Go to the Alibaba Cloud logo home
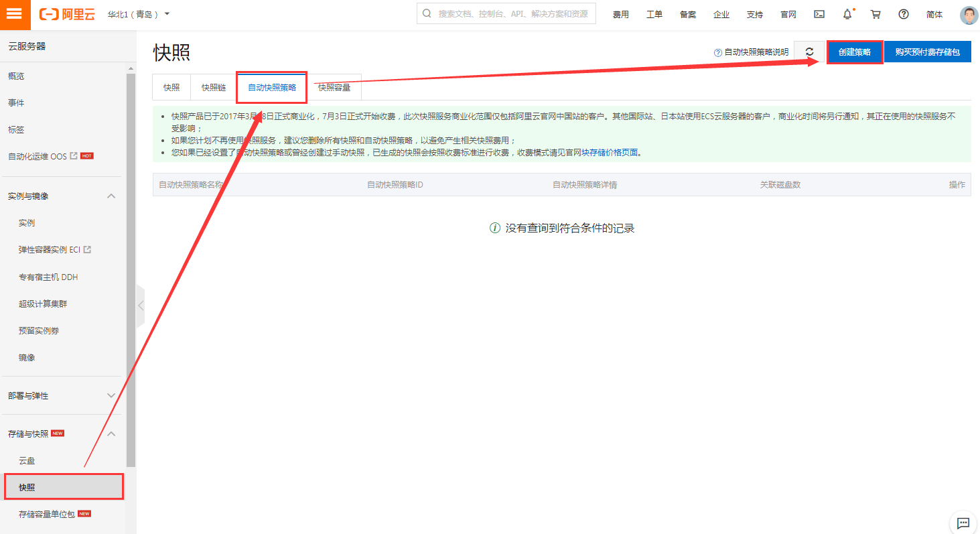The image size is (980, 534). (67, 15)
